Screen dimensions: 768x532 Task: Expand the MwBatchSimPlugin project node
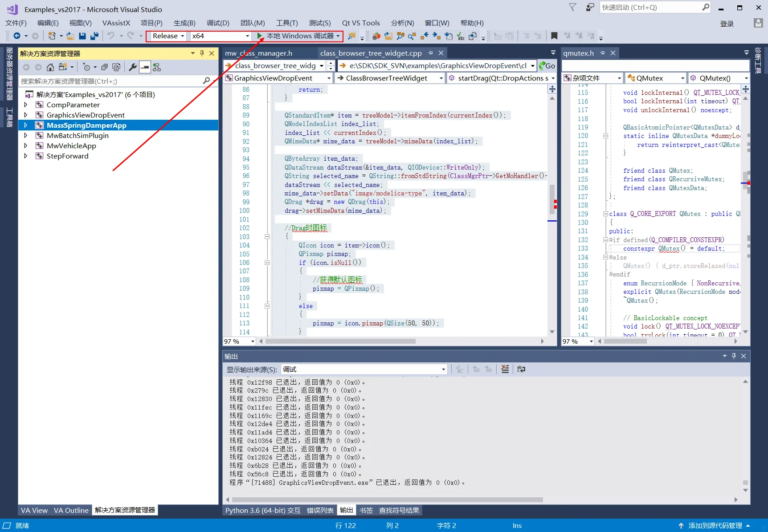[26, 136]
